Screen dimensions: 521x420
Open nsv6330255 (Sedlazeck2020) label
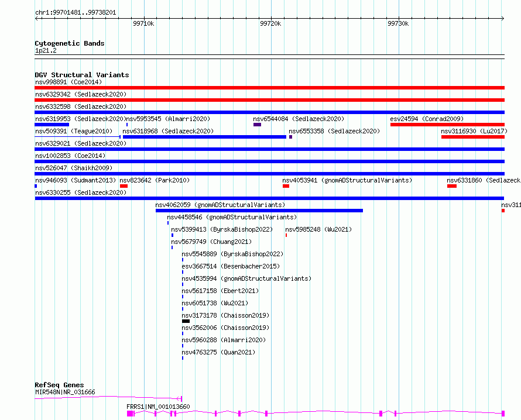click(x=81, y=192)
